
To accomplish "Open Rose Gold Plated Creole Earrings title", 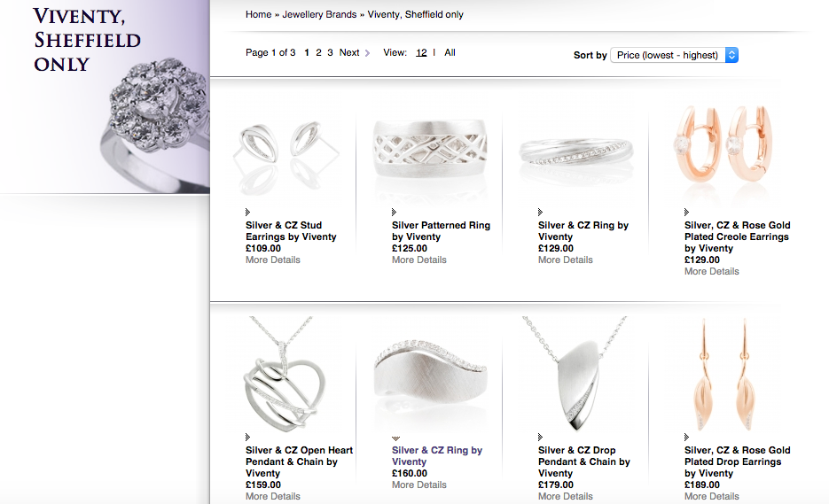I will (737, 236).
